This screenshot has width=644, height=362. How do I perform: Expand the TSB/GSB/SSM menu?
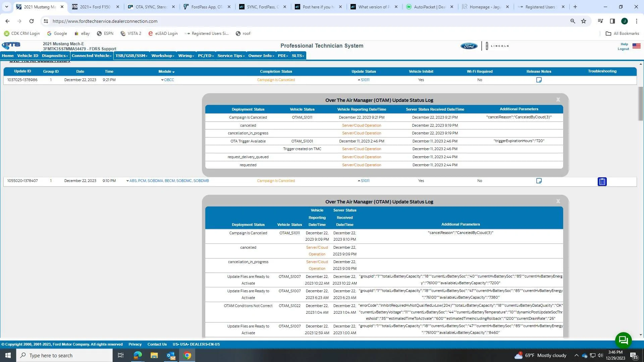(131, 56)
